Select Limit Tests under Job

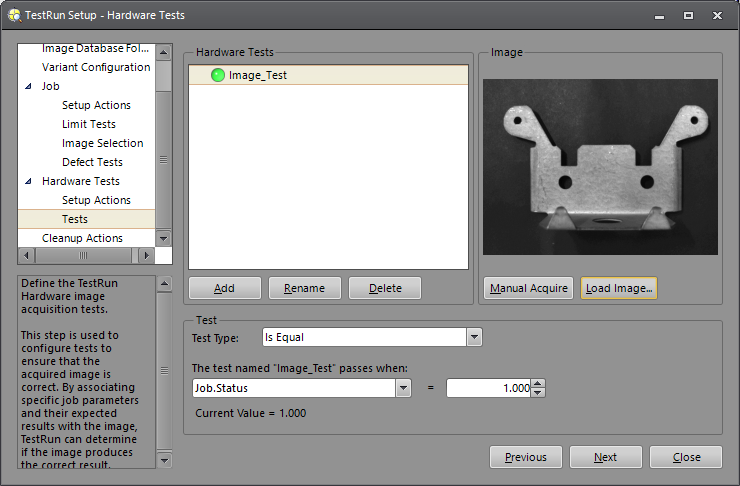[88, 125]
